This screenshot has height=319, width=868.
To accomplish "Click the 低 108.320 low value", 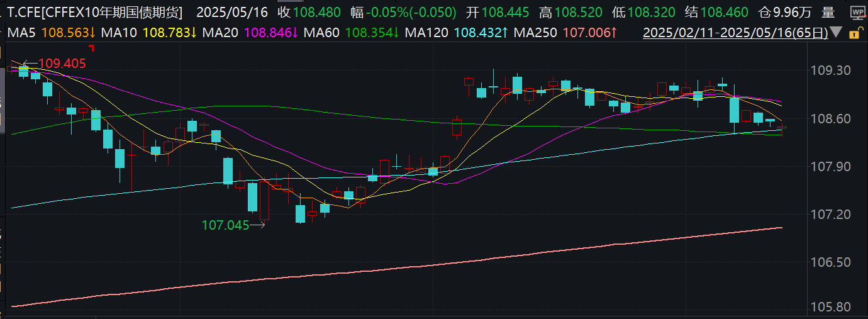I will (643, 13).
